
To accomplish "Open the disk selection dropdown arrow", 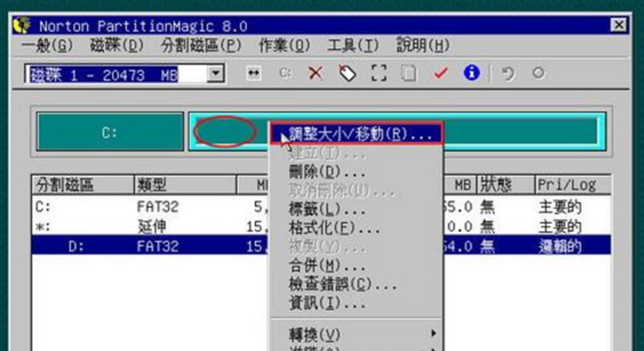I will [x=215, y=75].
